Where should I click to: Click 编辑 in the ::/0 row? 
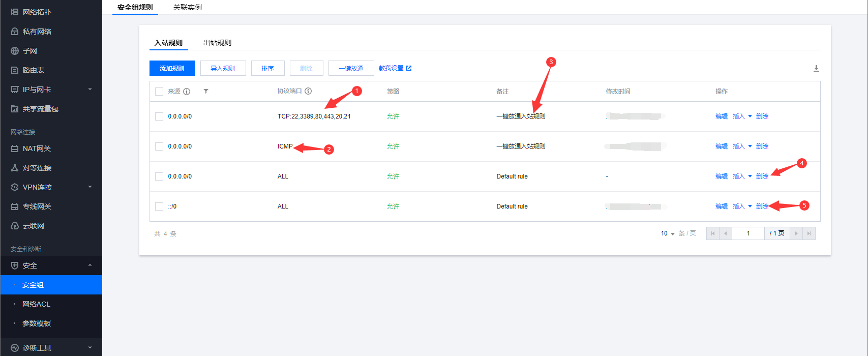[722, 206]
